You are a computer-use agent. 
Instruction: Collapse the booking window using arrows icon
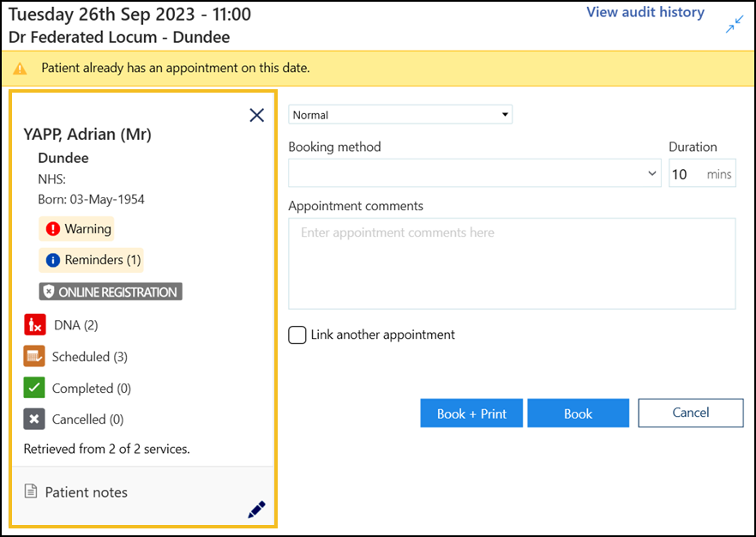click(x=734, y=26)
